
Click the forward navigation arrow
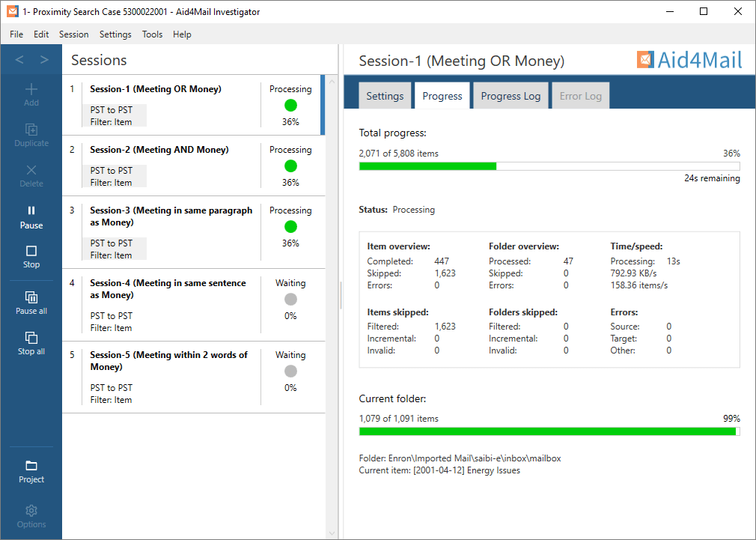point(44,60)
